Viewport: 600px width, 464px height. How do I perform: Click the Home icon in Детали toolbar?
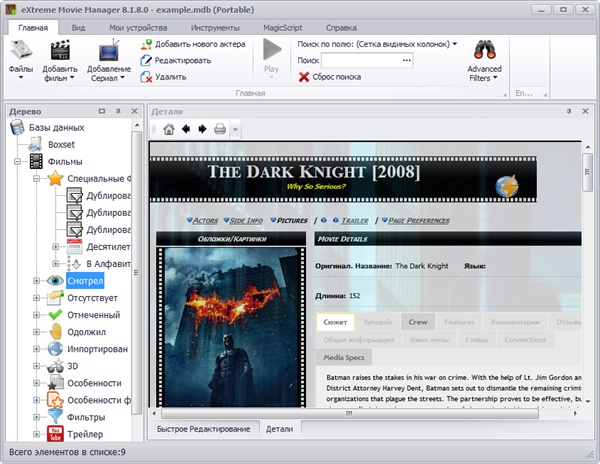(169, 129)
